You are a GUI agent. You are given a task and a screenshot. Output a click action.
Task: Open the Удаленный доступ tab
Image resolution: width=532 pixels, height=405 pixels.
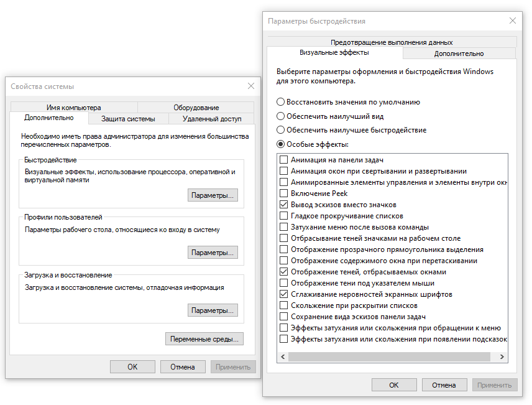(212, 119)
